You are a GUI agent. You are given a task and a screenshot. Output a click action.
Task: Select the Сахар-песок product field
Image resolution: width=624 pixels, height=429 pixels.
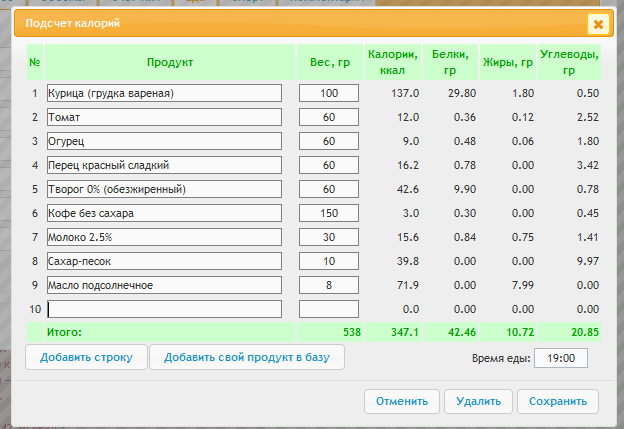(x=164, y=261)
